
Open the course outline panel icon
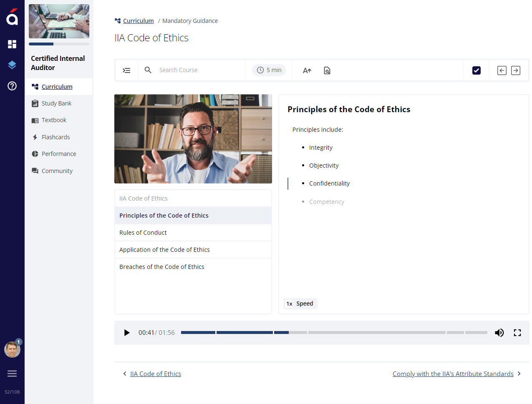point(126,70)
